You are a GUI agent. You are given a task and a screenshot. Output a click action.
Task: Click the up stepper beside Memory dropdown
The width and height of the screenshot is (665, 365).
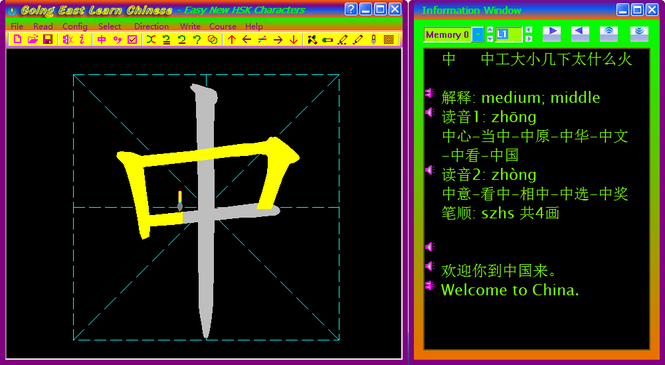[490, 30]
